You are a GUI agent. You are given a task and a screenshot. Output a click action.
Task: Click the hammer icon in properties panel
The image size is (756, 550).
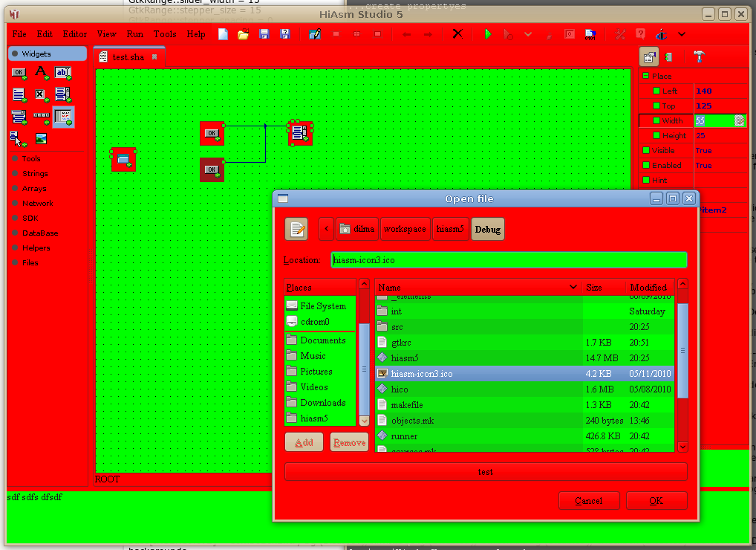[x=699, y=57]
